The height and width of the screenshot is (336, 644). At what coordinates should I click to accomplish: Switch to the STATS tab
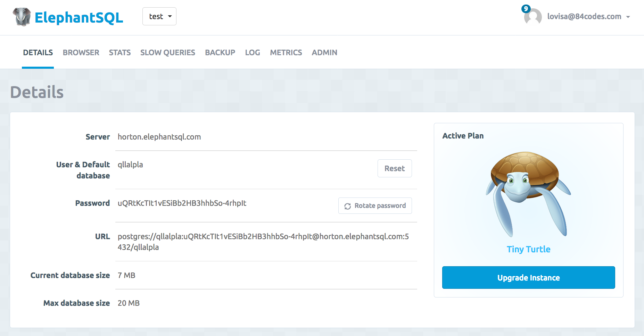click(x=119, y=52)
